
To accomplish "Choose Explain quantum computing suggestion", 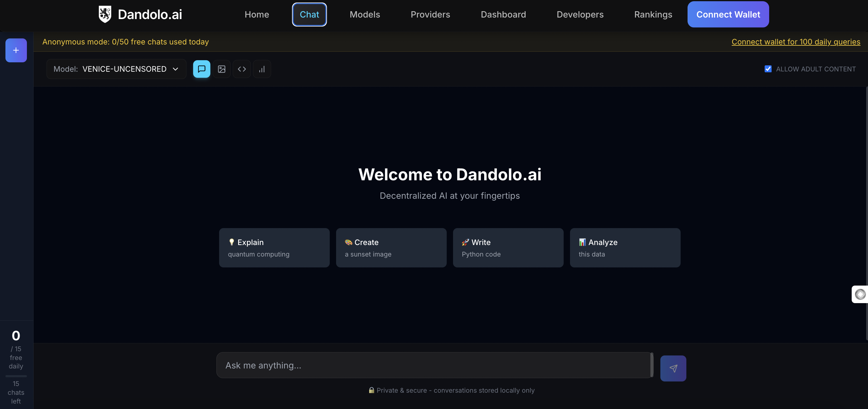I will [x=274, y=248].
